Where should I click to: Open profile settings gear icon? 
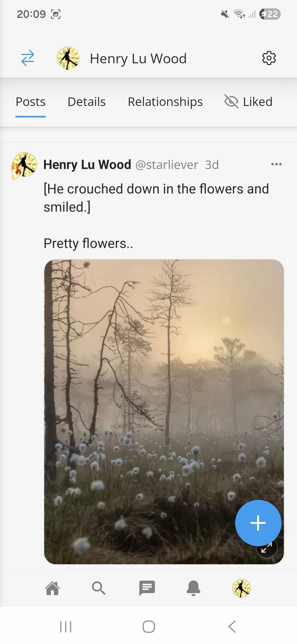269,58
